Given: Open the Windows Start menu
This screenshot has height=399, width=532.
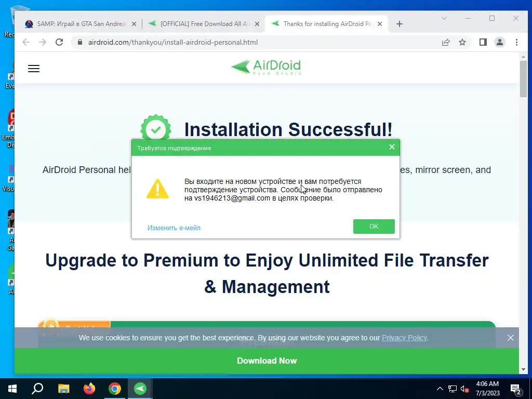Looking at the screenshot, I should [12, 389].
